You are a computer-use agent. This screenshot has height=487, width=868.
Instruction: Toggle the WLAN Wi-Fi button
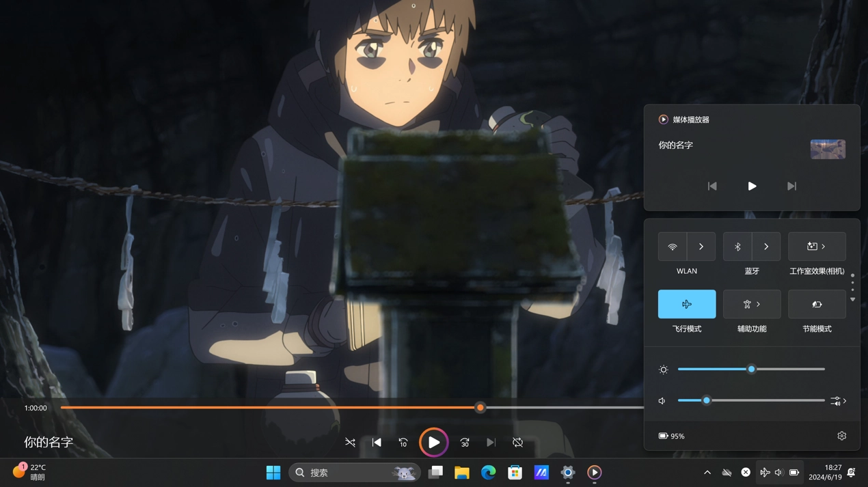click(673, 247)
